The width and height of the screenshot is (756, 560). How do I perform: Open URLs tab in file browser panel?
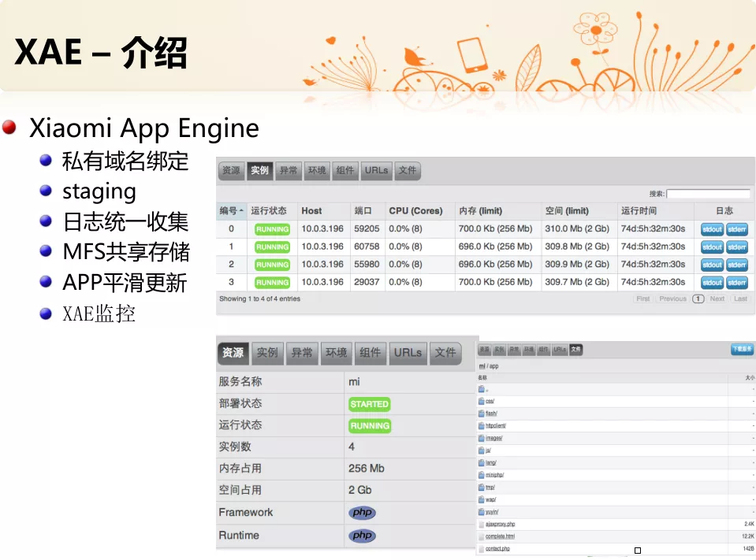coord(560,350)
